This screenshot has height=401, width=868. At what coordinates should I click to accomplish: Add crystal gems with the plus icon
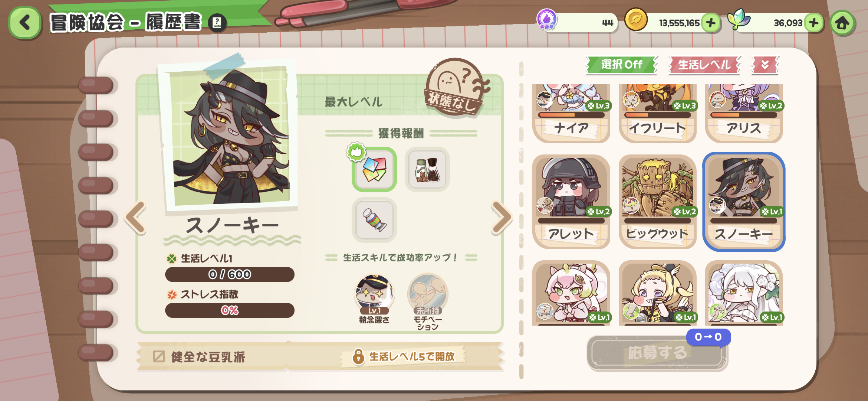point(814,23)
